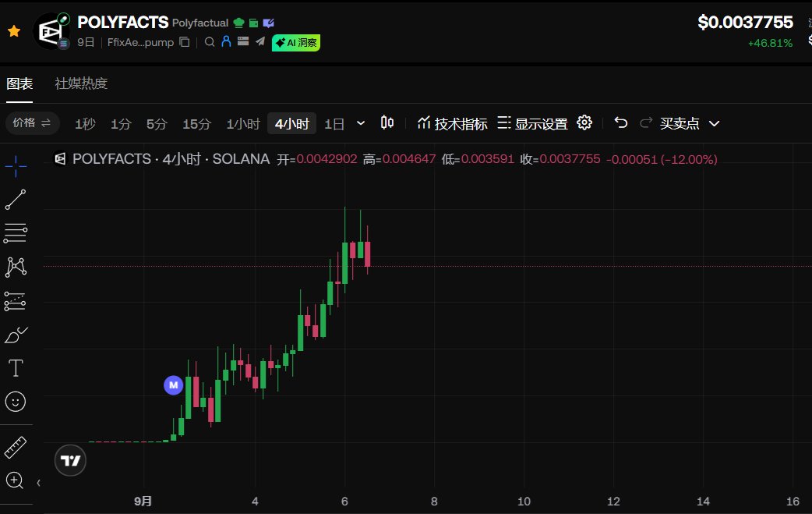Click the 9月 label on time axis

click(143, 501)
